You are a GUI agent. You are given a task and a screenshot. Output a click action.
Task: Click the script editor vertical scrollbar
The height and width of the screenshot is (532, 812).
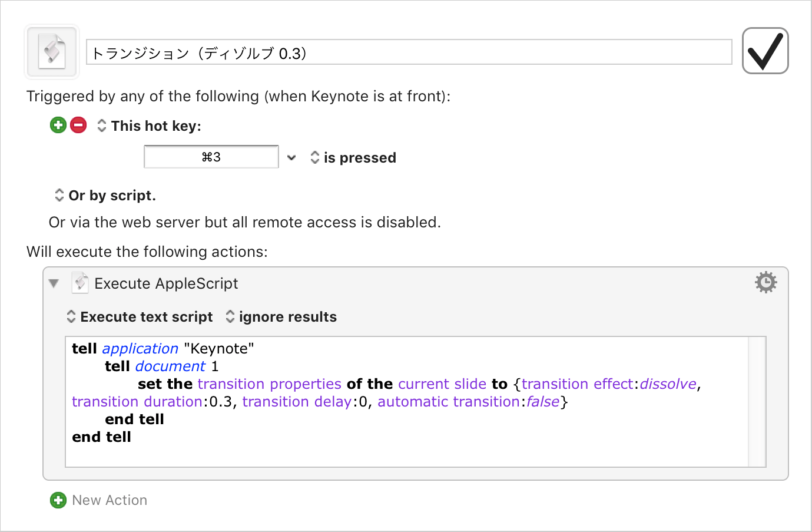coord(757,402)
